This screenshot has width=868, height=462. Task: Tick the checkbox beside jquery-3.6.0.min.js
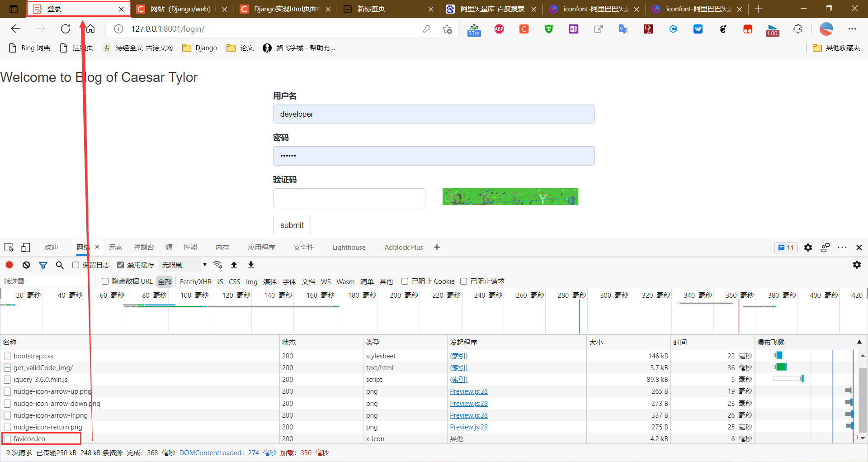pos(7,380)
